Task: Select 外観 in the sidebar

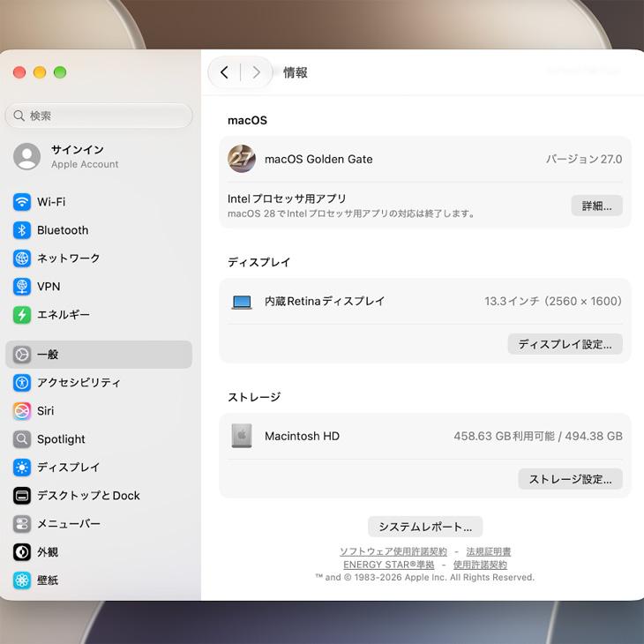Action: [99, 552]
